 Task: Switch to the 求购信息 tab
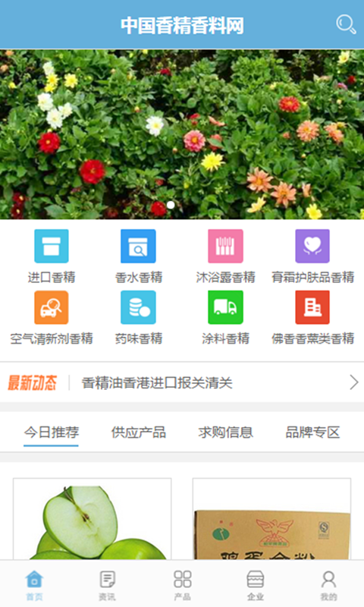[x=225, y=432]
